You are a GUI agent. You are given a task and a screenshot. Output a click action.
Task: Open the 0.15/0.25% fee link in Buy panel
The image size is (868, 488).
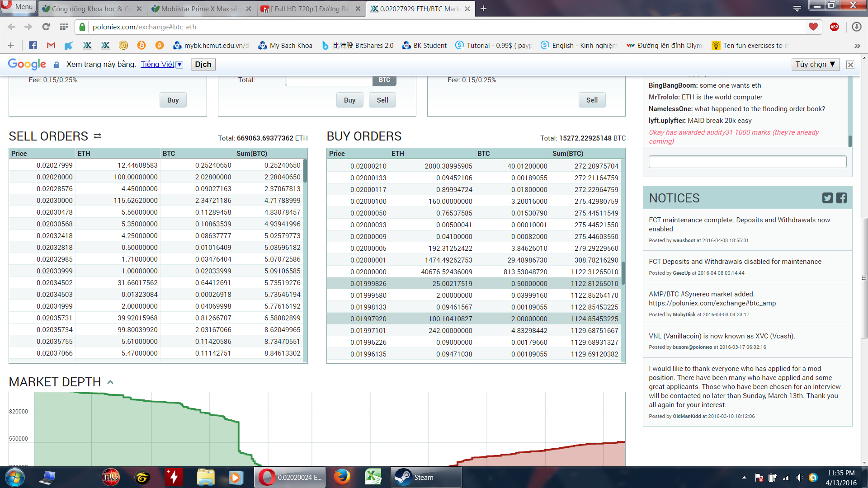coord(60,80)
